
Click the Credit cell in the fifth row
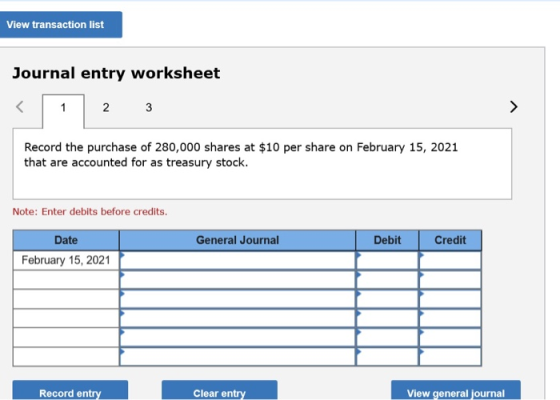(450, 337)
